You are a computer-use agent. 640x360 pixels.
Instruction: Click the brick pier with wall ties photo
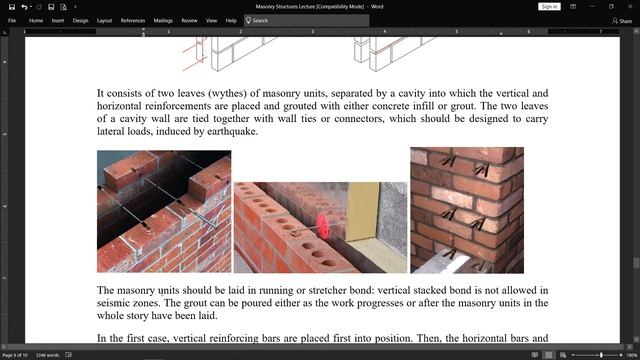coord(467,210)
